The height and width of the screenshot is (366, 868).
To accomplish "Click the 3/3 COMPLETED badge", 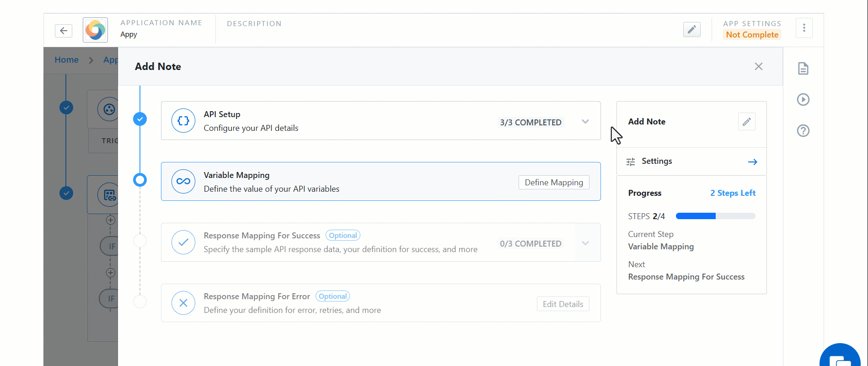I will [530, 123].
